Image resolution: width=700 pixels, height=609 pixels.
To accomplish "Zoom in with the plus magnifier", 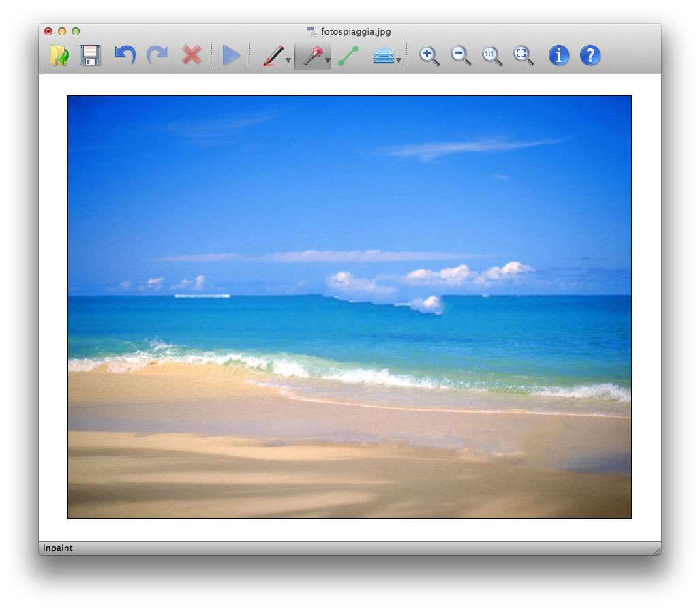I will [x=429, y=56].
